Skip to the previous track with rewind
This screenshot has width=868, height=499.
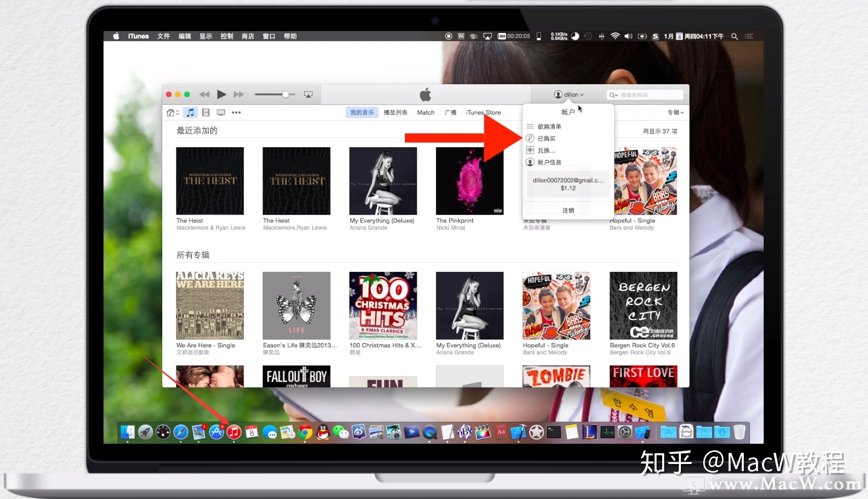tap(204, 94)
